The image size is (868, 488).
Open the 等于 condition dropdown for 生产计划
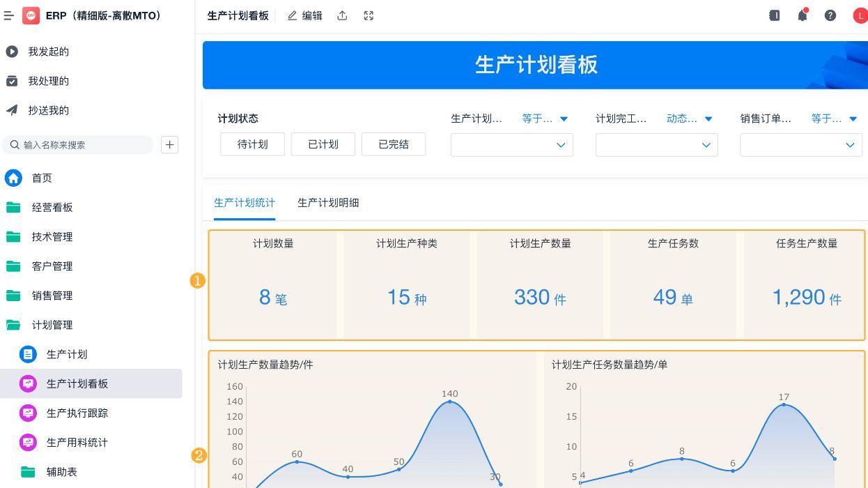tap(546, 119)
